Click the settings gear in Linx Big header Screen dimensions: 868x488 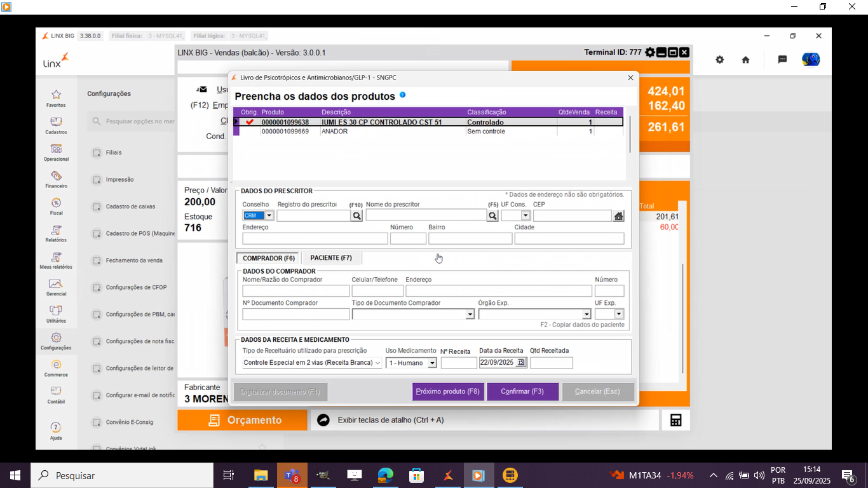point(719,59)
